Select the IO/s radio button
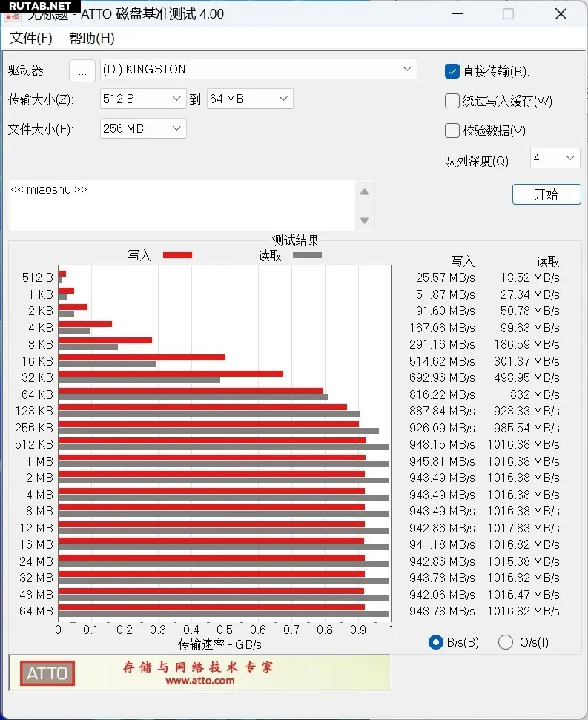This screenshot has width=588, height=720. (506, 642)
